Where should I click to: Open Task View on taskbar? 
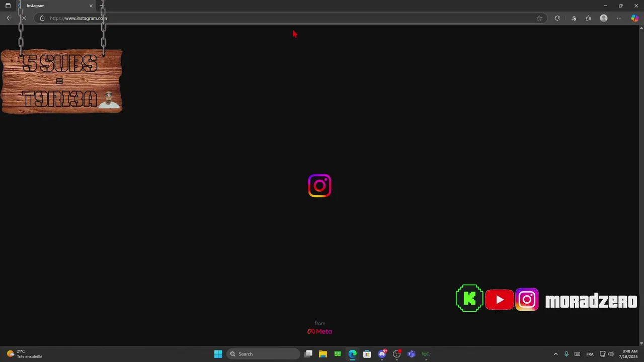click(x=308, y=354)
